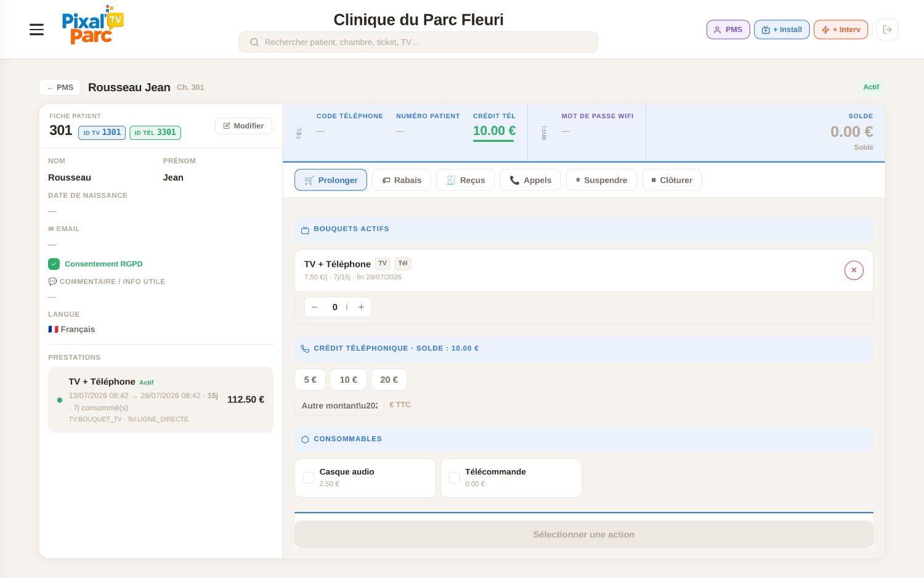Click the comment bubble icon
The image size is (924, 578).
(52, 282)
